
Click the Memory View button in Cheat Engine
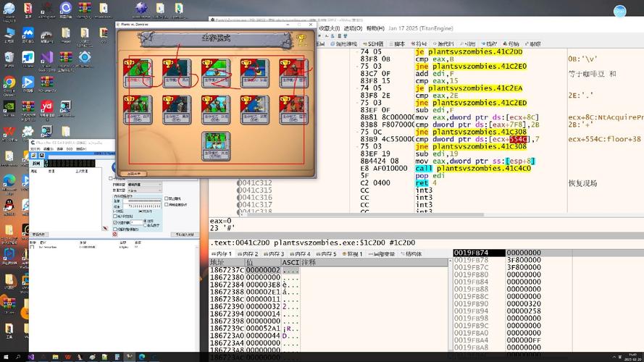coord(38,235)
